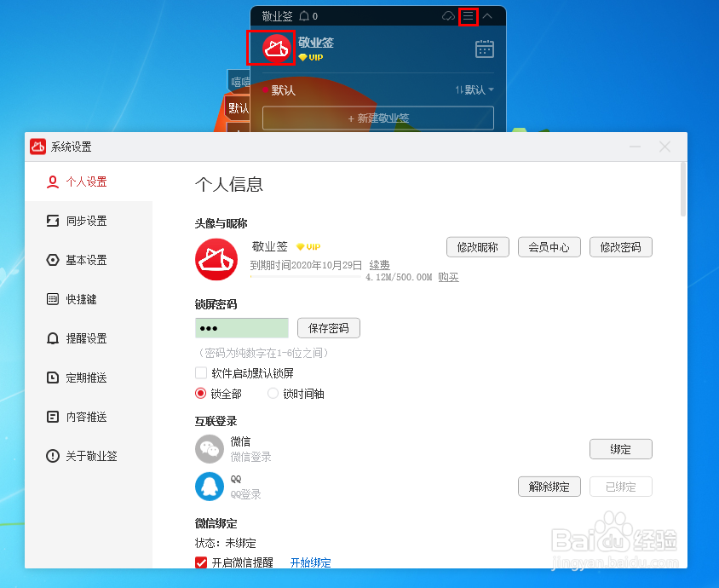Click the 默认 side tab on widget
The height and width of the screenshot is (588, 719).
pos(238,108)
